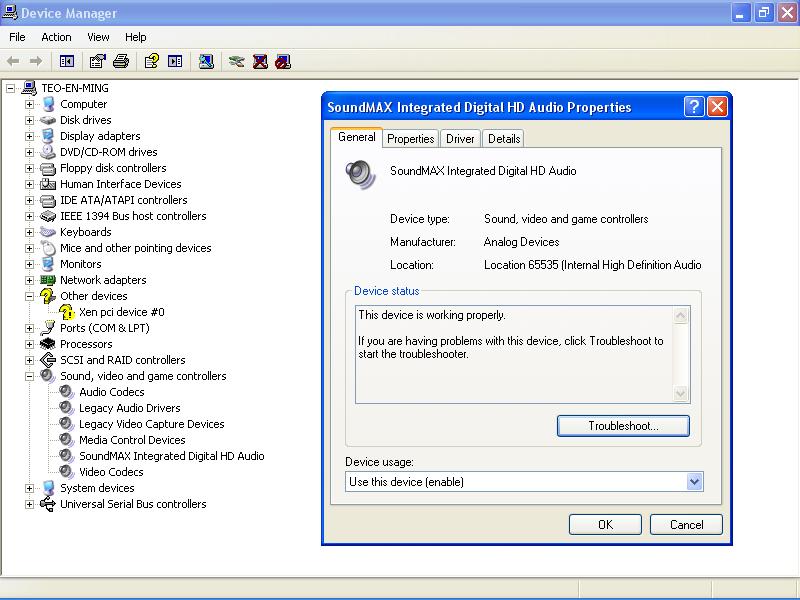Click the Troubleshoot button
The width and height of the screenshot is (800, 600).
pos(622,426)
